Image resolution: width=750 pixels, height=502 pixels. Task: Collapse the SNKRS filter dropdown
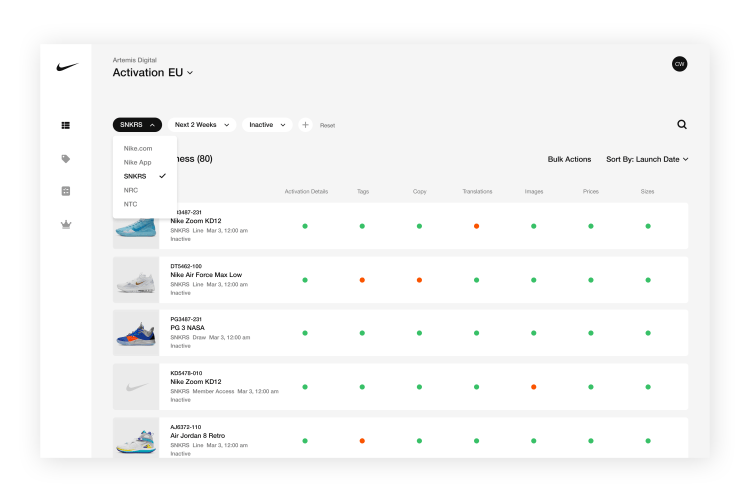[137, 125]
